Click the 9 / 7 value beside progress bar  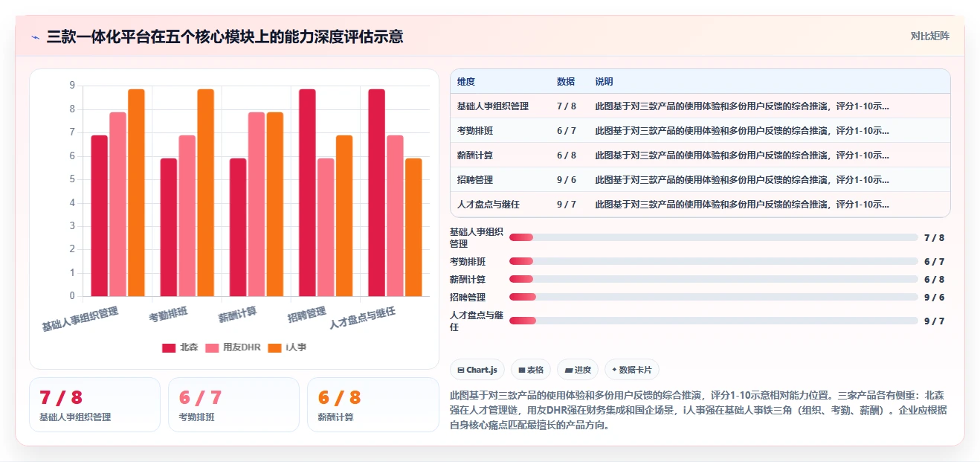pos(934,321)
